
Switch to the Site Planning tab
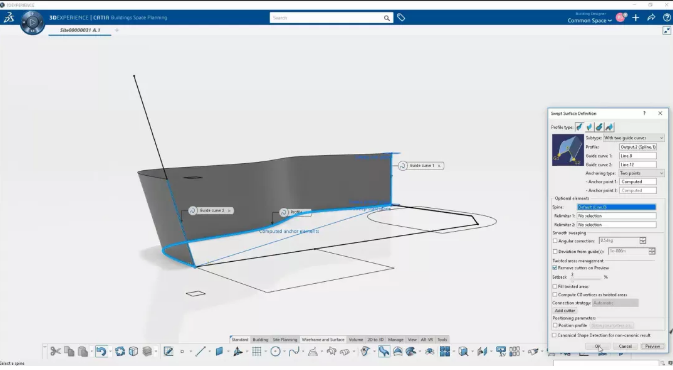pyautogui.click(x=285, y=340)
